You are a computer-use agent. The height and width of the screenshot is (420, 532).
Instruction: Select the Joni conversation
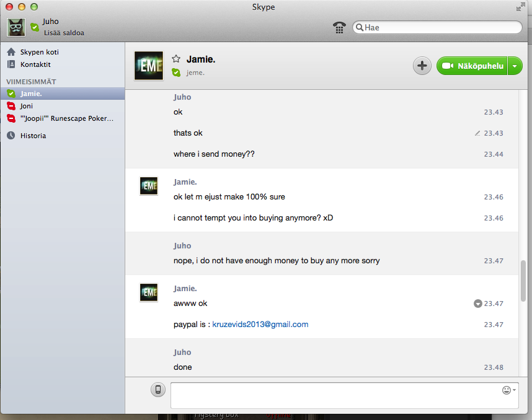(27, 106)
